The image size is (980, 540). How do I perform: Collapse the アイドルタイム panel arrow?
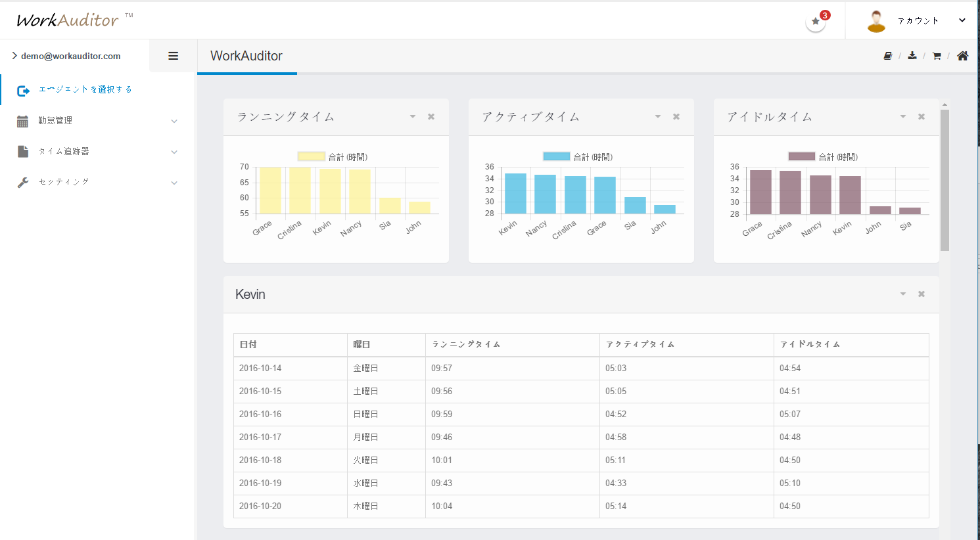click(x=903, y=116)
